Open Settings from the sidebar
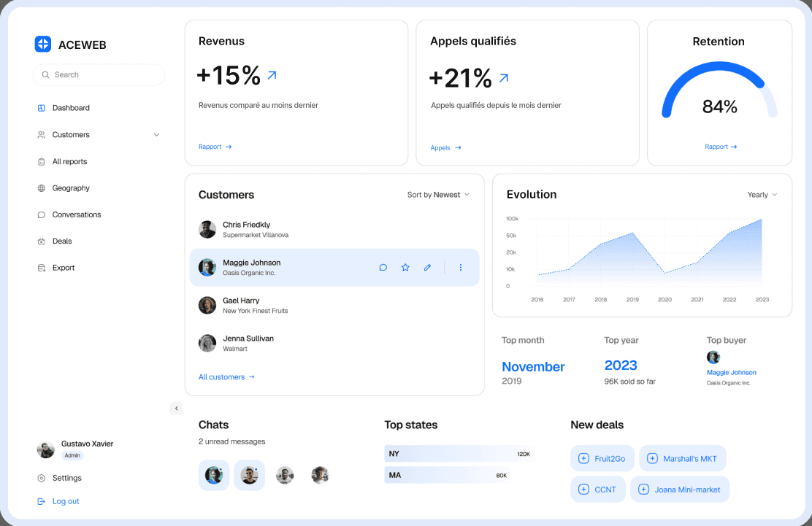Viewport: 812px width, 526px height. (68, 478)
